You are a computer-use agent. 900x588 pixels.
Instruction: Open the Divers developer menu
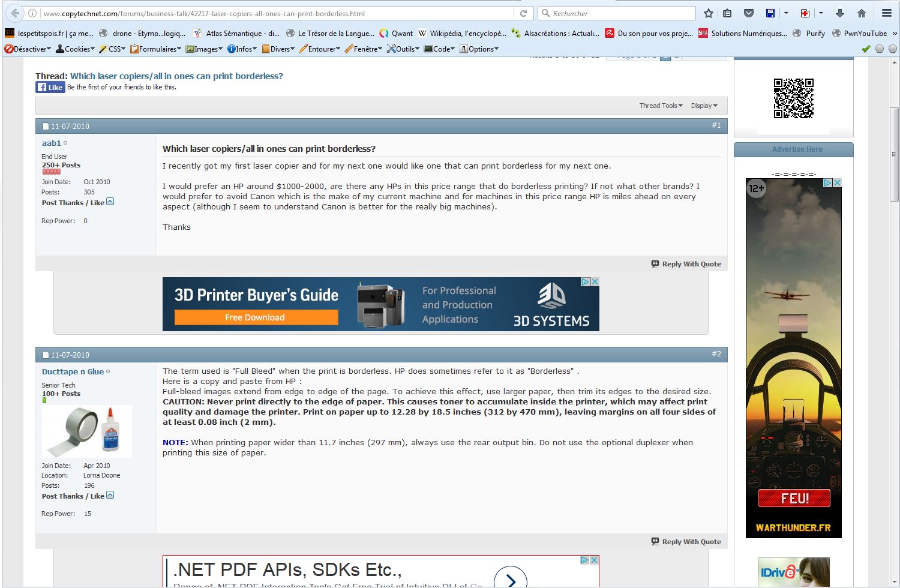pyautogui.click(x=278, y=49)
